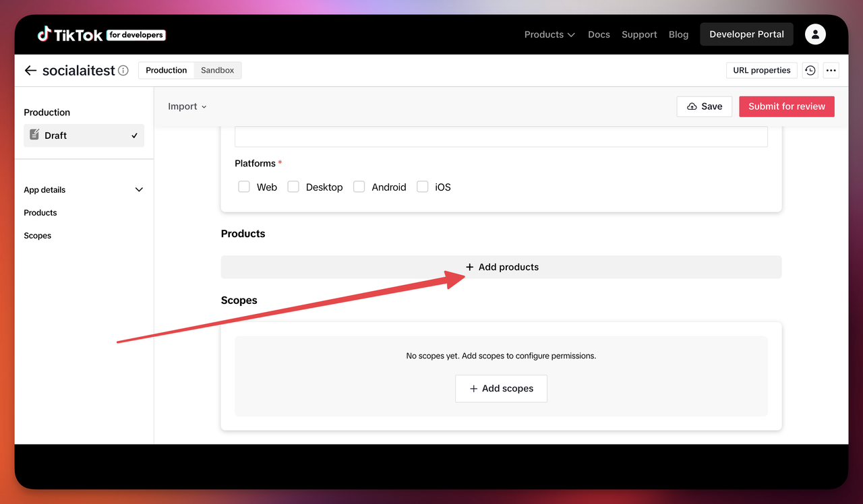Go back using the left arrow icon
The width and height of the screenshot is (863, 504).
(x=30, y=71)
